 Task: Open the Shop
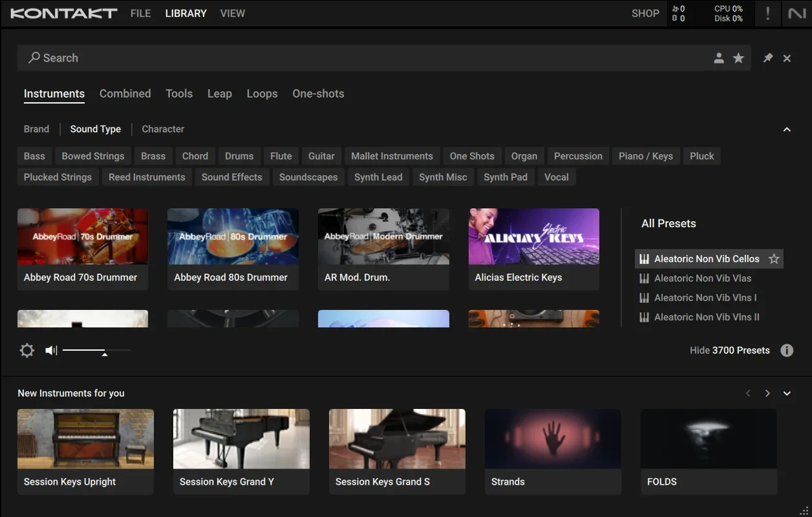(x=645, y=14)
